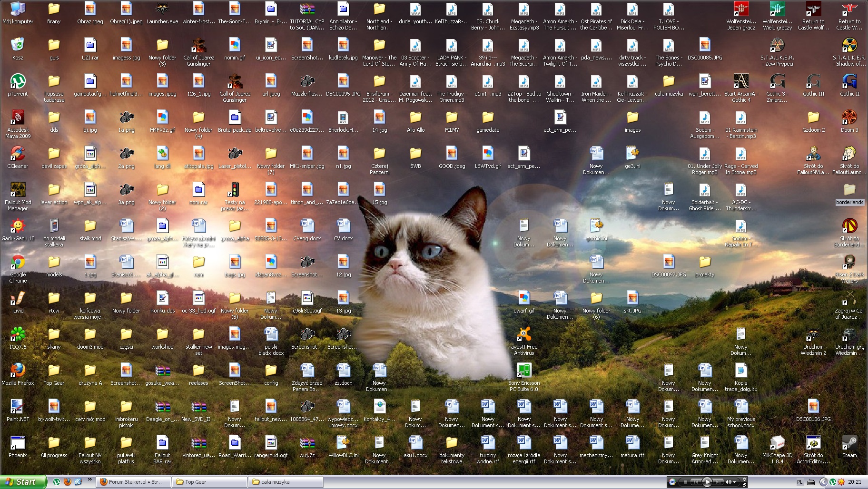Image resolution: width=868 pixels, height=489 pixels.
Task: Select the MilkShape 3D 1.8.4 icon
Action: tap(777, 450)
